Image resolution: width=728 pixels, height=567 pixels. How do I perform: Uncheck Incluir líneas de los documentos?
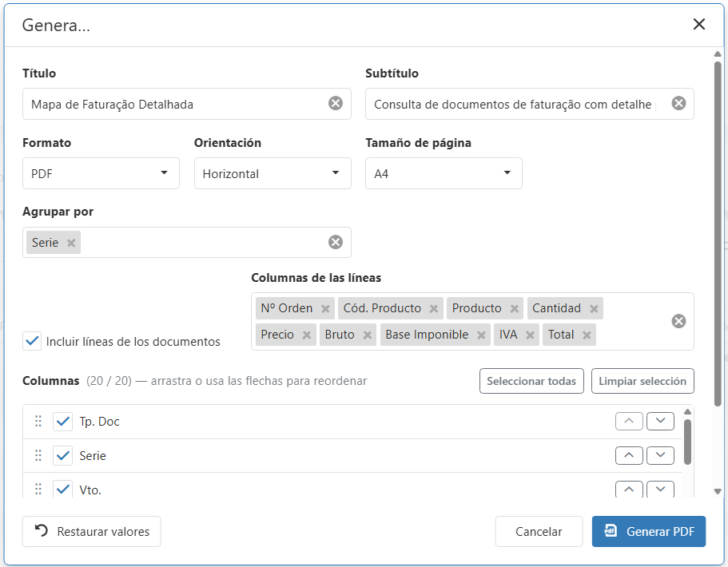32,341
